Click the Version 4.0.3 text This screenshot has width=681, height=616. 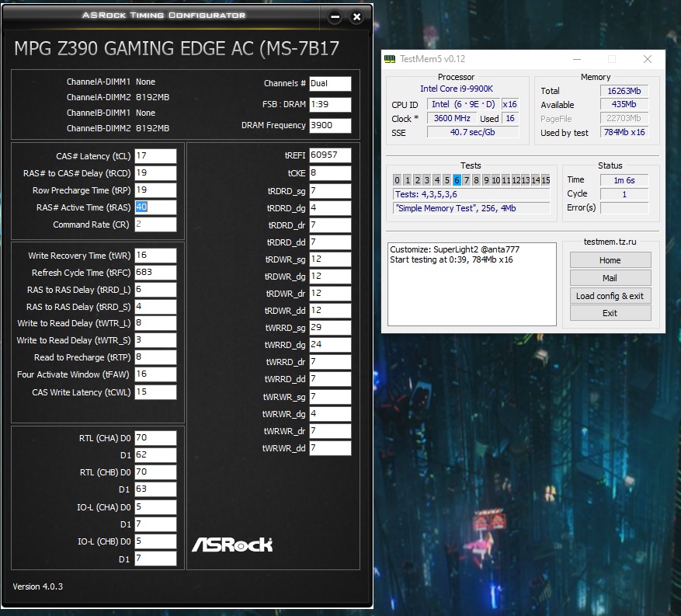click(38, 586)
